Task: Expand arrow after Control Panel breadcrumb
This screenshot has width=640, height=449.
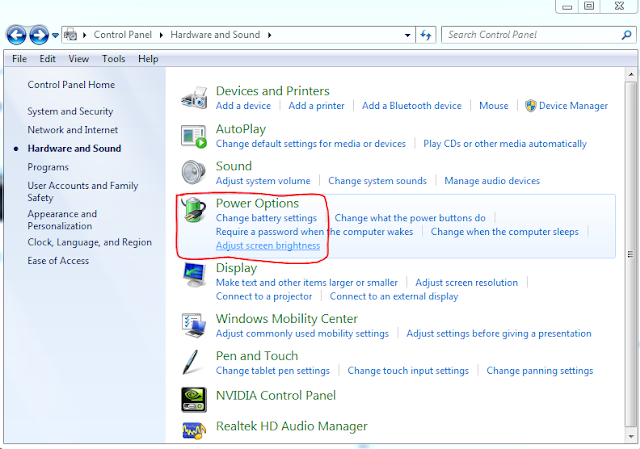Action: click(x=161, y=35)
